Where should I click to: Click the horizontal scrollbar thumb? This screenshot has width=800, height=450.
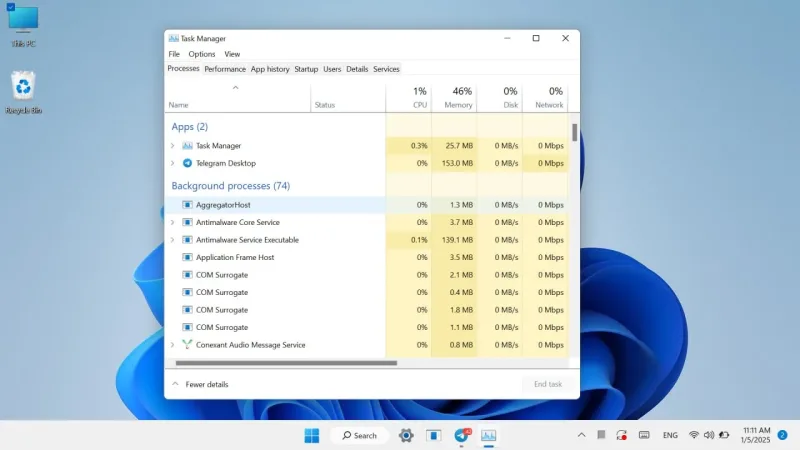pos(286,363)
